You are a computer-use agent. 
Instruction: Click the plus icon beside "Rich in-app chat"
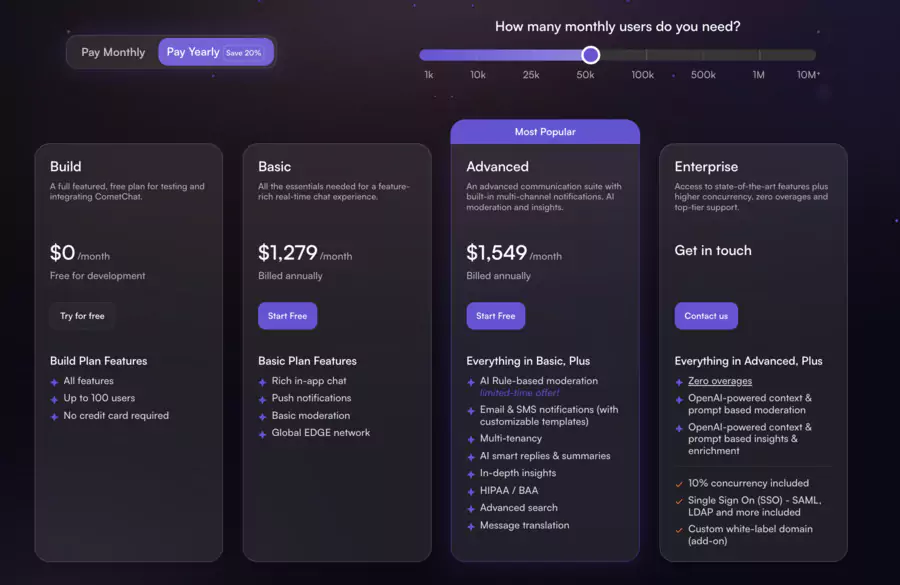tap(263, 380)
